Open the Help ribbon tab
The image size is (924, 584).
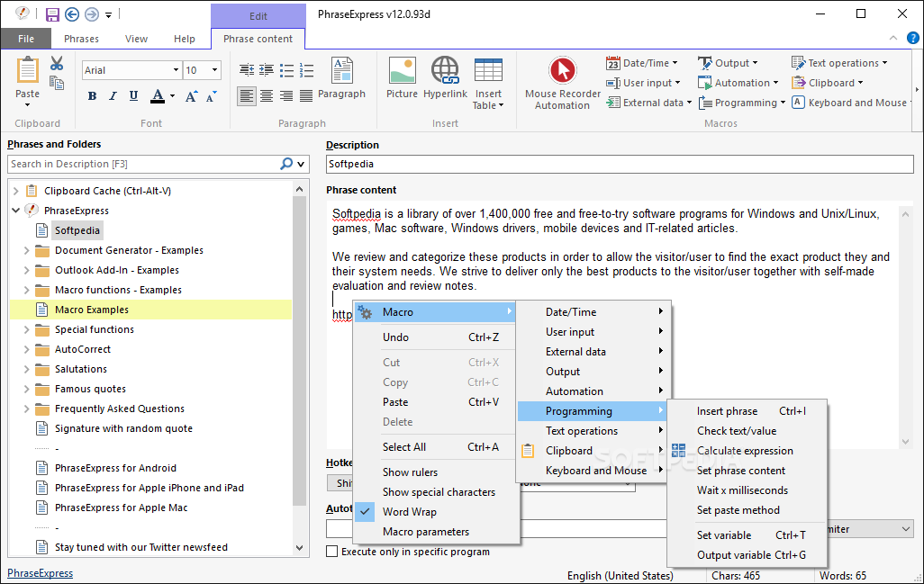(x=185, y=39)
